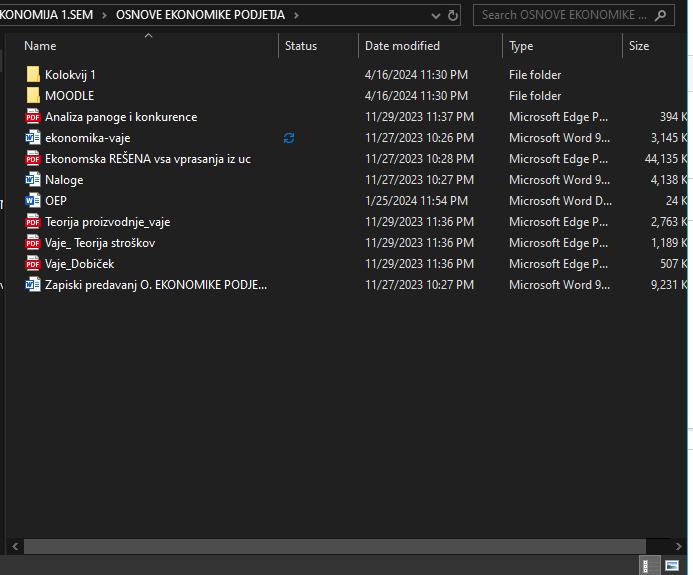
Task: Sort by Date modified column header
Action: point(402,46)
